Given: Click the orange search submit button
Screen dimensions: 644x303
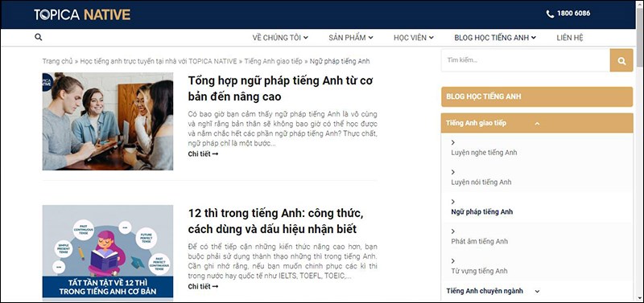Looking at the screenshot, I should pyautogui.click(x=621, y=61).
